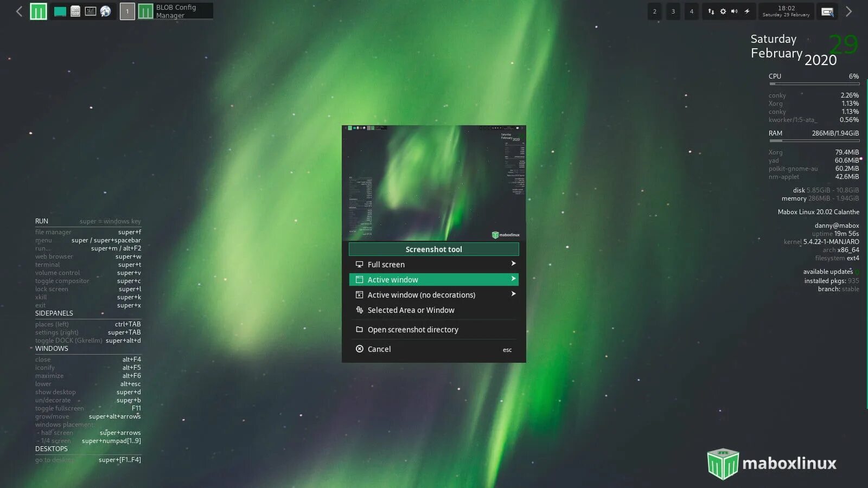Click the CPU usage bar

point(814,84)
